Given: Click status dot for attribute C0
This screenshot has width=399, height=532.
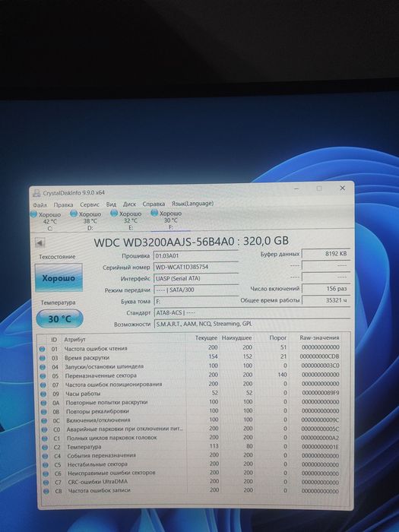Looking at the screenshot, I should pos(44,429).
